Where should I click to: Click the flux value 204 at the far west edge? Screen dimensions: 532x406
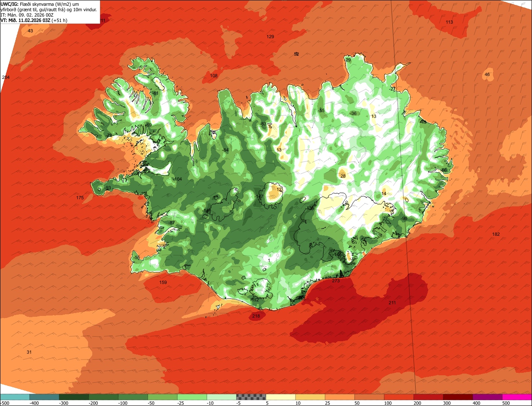click(x=6, y=77)
